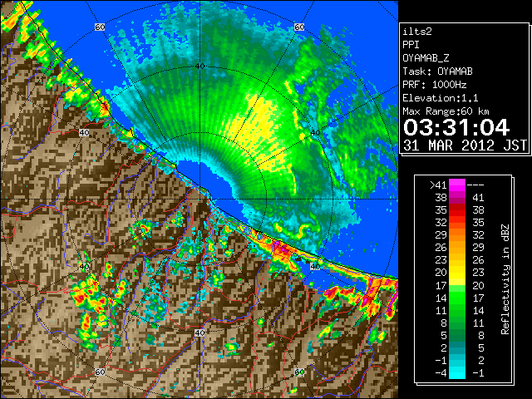
Task: Click the ">41" legend label
Action: 438,185
